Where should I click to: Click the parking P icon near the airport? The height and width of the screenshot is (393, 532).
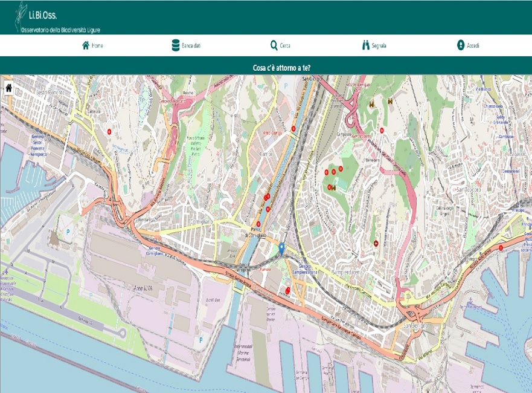coord(68,232)
